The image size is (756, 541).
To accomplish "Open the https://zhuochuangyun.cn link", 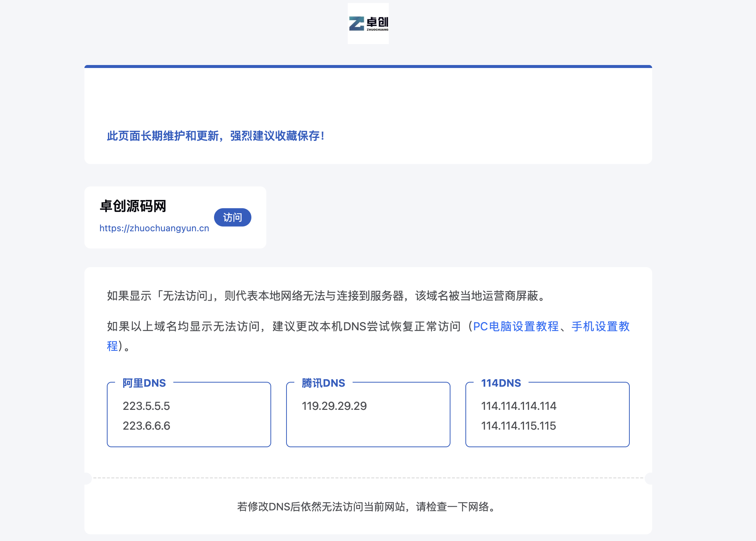I will 154,228.
